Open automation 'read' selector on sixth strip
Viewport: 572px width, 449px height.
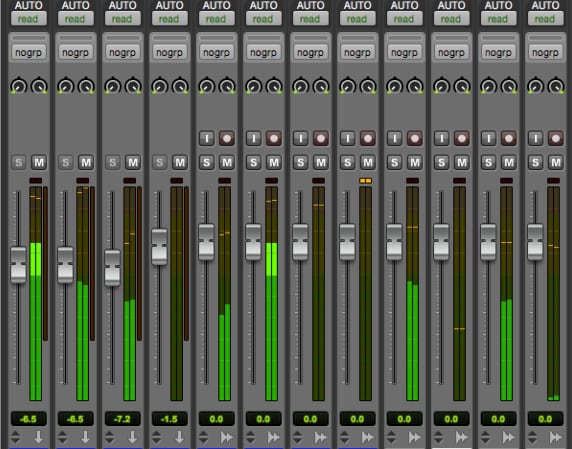(x=263, y=19)
